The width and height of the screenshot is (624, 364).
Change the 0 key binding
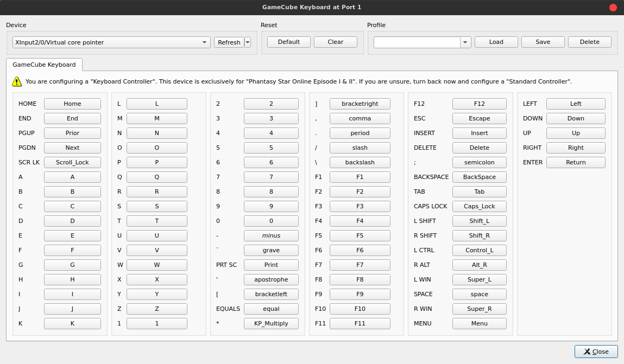point(271,221)
